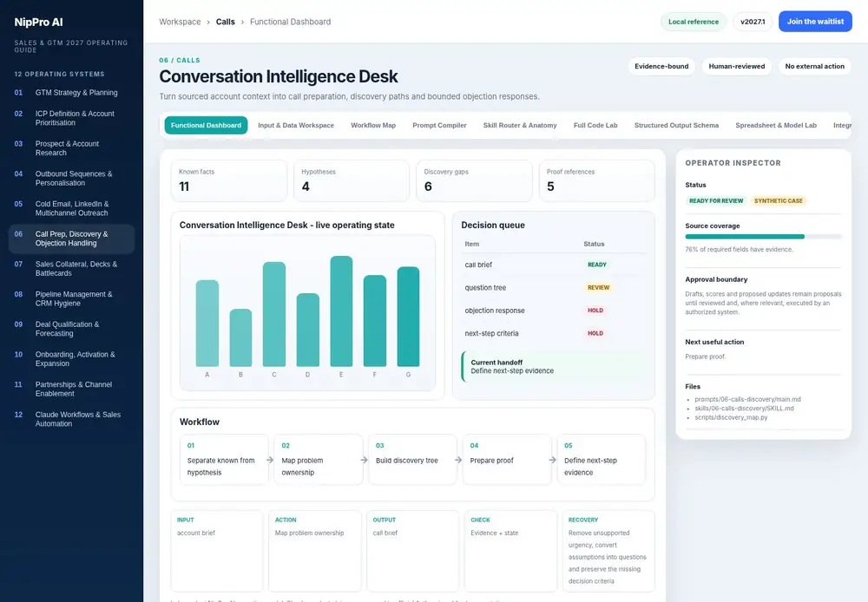Click chart bar A
The width and height of the screenshot is (868, 602).
pyautogui.click(x=207, y=324)
